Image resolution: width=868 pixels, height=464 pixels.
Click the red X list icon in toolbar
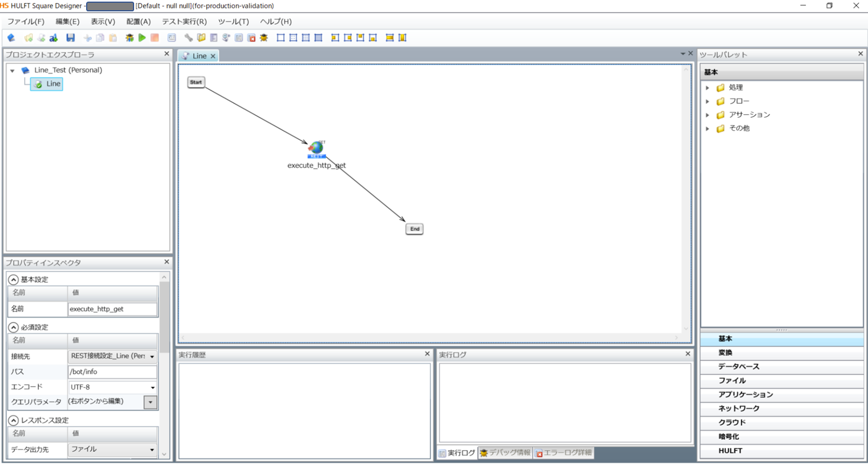251,38
